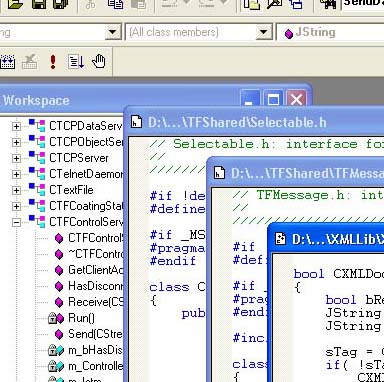Screen dimensions: 384x382
Task: Select the m_Controlle member variable label
Action: (x=95, y=366)
